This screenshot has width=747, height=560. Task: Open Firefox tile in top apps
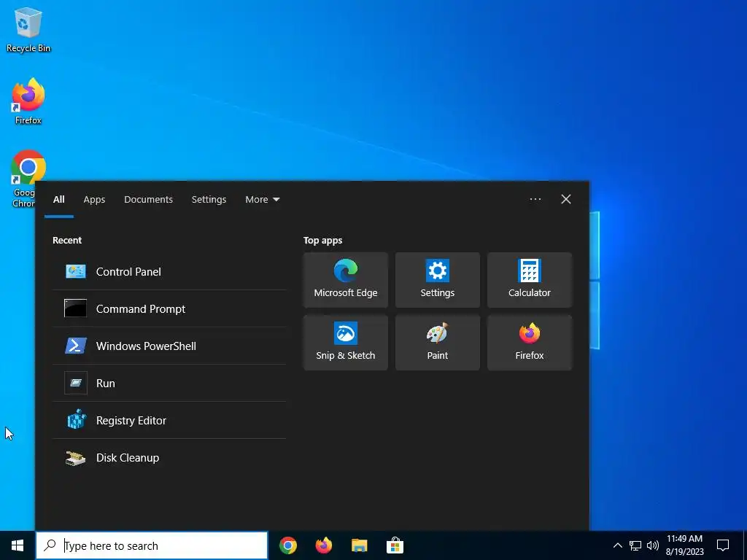[x=530, y=343]
